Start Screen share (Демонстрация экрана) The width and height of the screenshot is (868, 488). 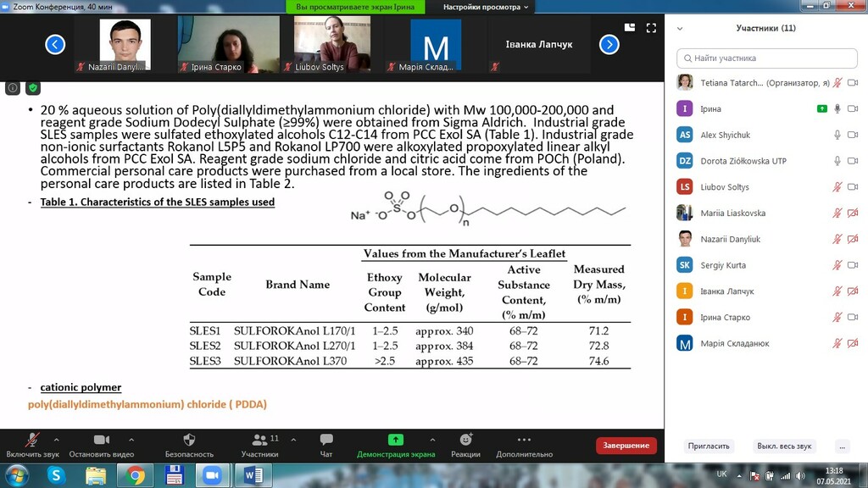coord(396,446)
